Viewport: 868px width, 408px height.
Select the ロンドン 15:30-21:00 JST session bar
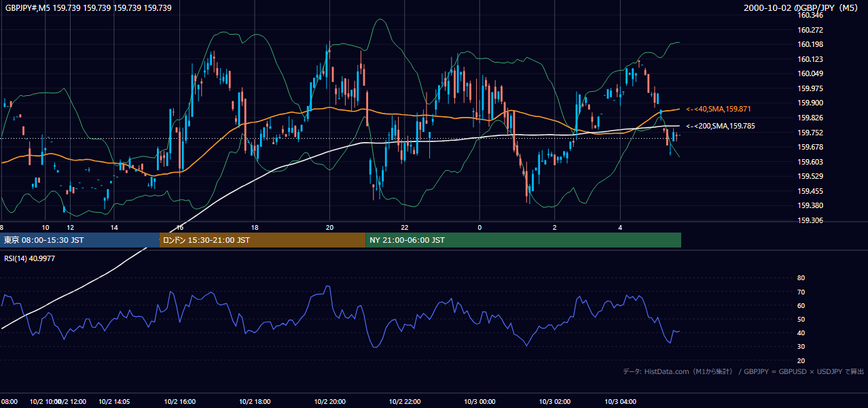click(262, 240)
